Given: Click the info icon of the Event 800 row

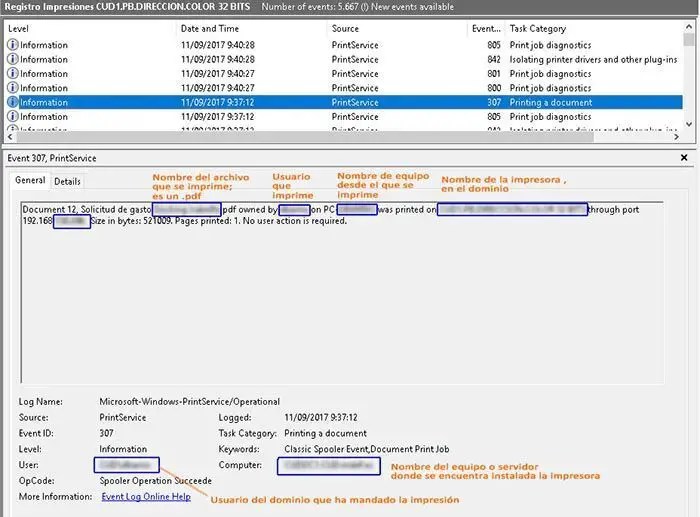Looking at the screenshot, I should pos(12,88).
